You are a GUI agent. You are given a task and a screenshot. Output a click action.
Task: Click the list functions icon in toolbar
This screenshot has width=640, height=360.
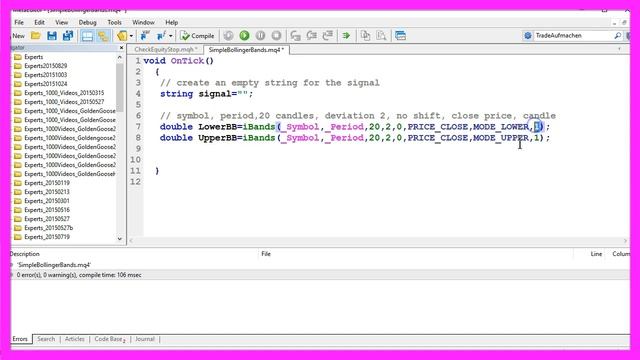click(161, 36)
